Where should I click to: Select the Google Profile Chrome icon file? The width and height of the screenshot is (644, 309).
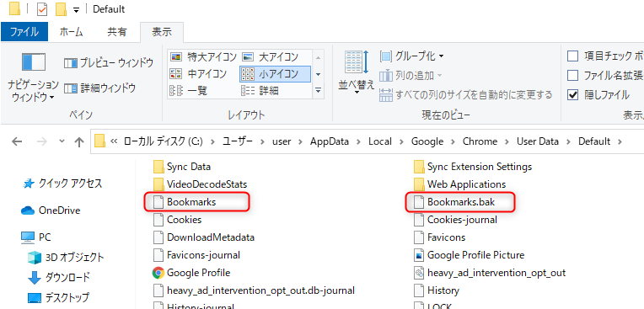point(191,273)
